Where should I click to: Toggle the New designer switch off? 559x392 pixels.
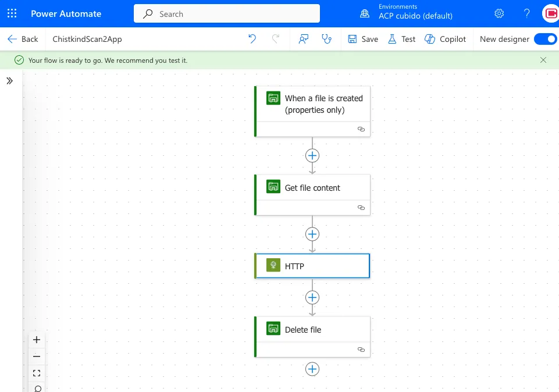tap(545, 39)
